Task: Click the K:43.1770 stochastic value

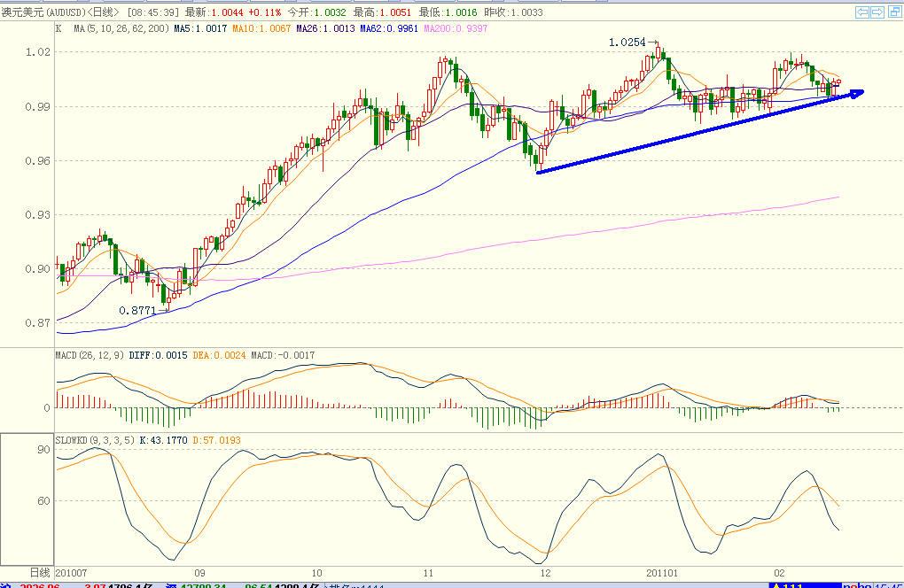Action: pyautogui.click(x=164, y=440)
